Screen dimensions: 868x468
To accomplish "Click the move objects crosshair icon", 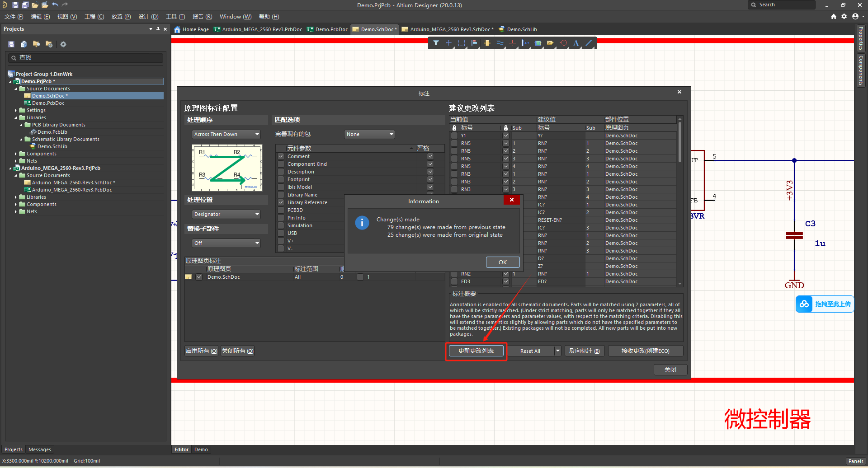I will tap(448, 43).
